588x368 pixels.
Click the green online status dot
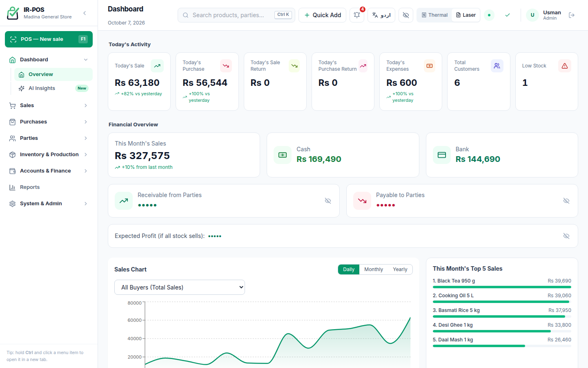point(489,15)
